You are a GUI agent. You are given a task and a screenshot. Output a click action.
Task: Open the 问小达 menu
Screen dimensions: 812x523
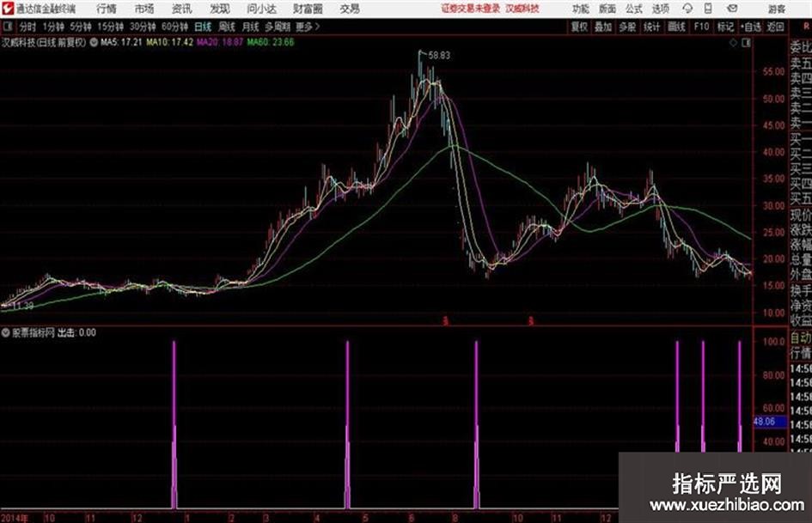pos(261,9)
